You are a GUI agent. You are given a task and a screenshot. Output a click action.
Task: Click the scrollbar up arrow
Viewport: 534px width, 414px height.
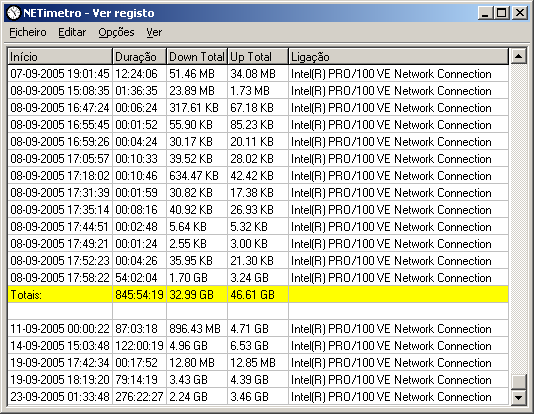[x=519, y=56]
